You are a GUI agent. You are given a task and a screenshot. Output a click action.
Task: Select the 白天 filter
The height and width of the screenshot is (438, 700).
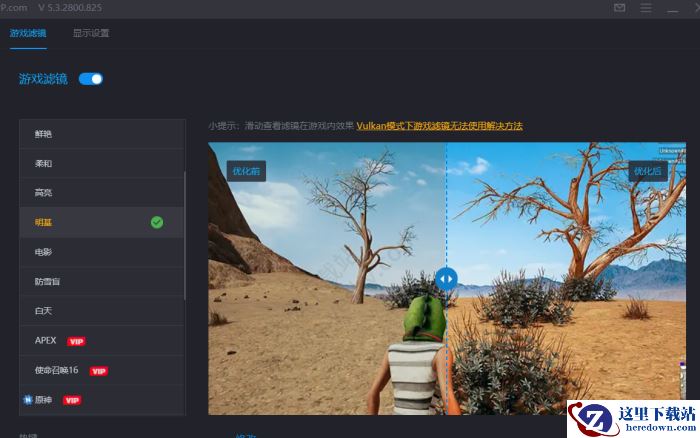[102, 311]
